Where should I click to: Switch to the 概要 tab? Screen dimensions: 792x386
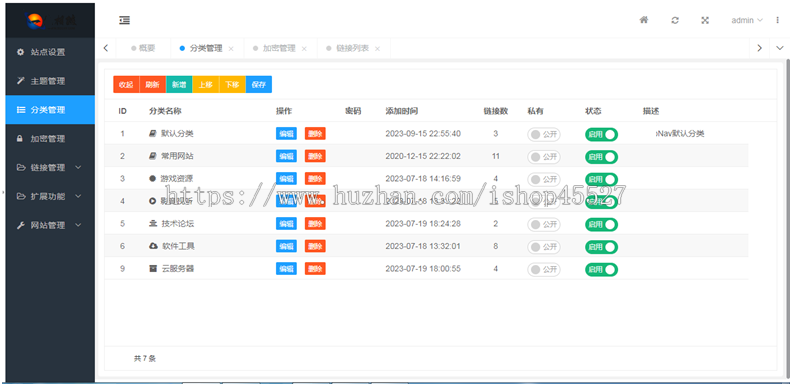pyautogui.click(x=143, y=49)
